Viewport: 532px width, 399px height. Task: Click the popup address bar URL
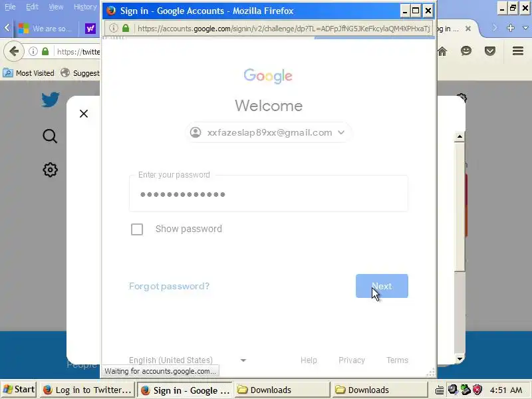pos(284,29)
